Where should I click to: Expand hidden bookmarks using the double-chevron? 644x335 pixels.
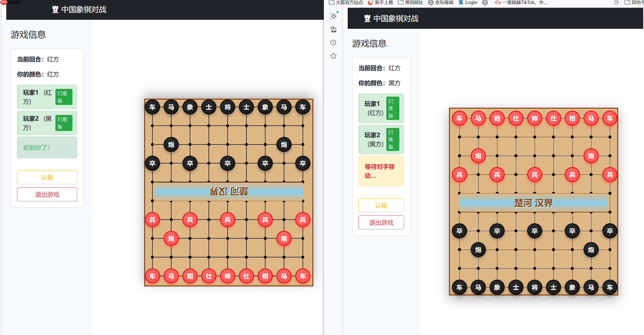616,3
